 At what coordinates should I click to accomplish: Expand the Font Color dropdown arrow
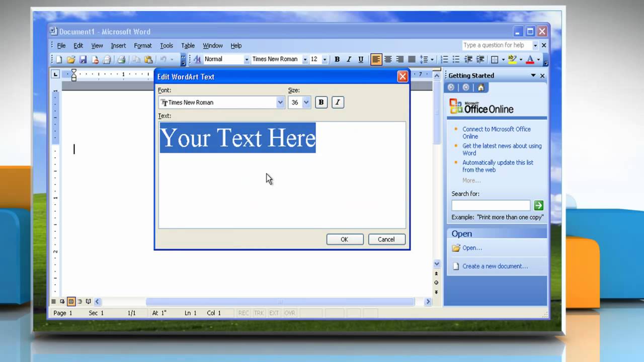pyautogui.click(x=538, y=59)
